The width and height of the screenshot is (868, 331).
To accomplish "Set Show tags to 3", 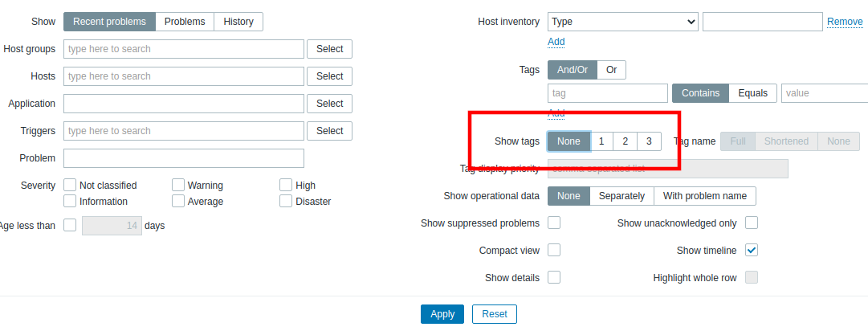I will point(649,141).
